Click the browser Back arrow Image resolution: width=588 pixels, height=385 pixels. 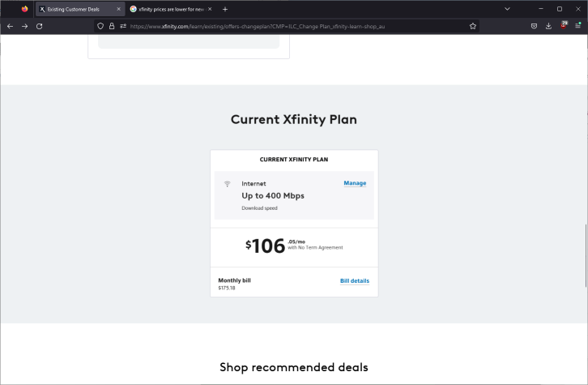[11, 26]
